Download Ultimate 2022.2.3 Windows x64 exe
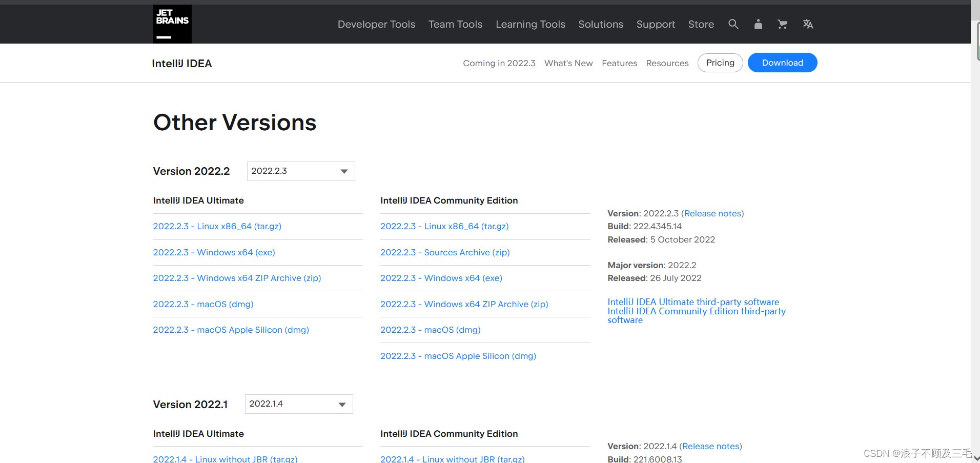Viewport: 980px width, 463px height. point(214,252)
